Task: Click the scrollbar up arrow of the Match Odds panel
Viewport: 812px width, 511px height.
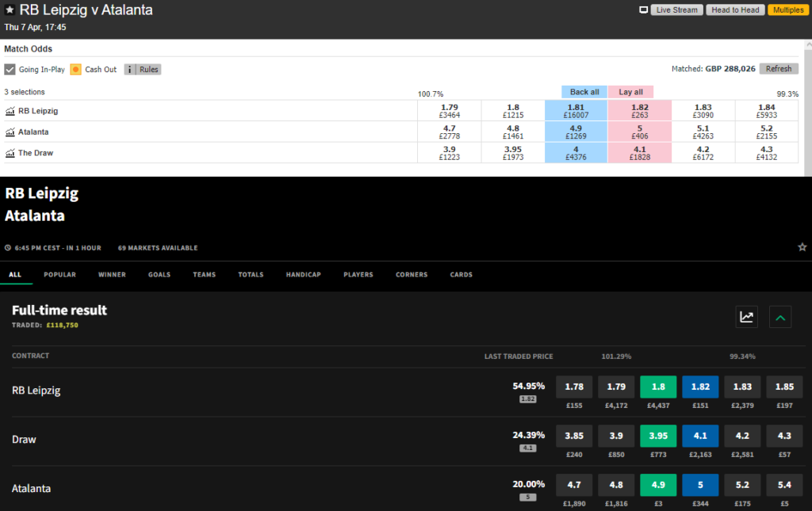Action: click(x=808, y=45)
